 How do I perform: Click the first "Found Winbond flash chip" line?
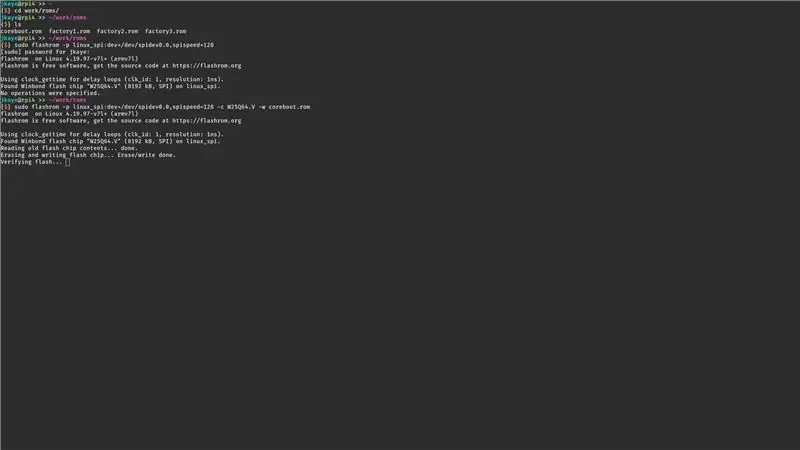(110, 86)
